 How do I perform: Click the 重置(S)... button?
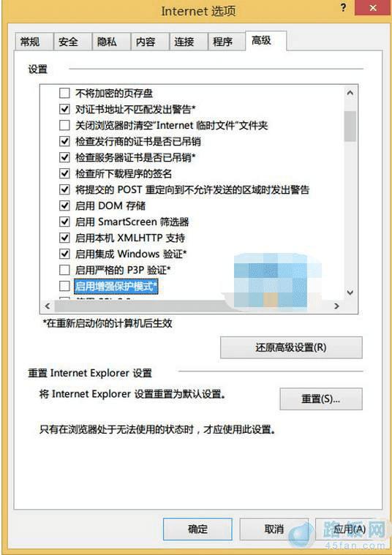321,399
